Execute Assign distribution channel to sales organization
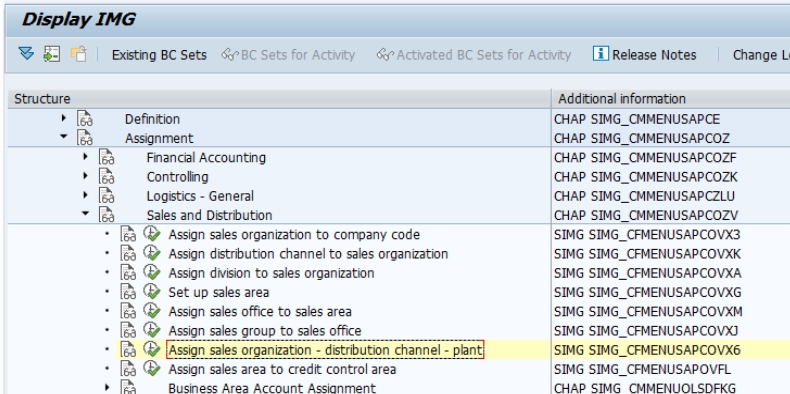This screenshot has height=394, width=790. tap(152, 253)
